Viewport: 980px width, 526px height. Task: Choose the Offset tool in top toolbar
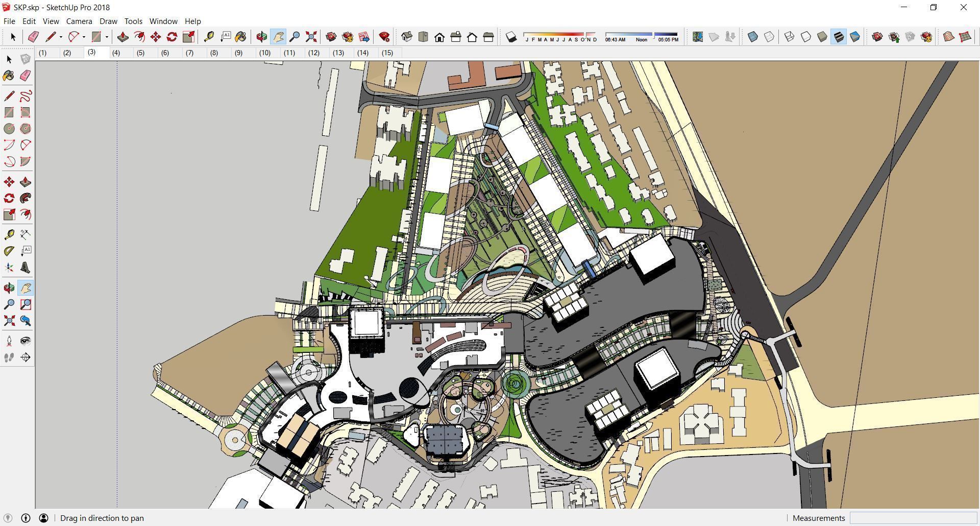(139, 37)
